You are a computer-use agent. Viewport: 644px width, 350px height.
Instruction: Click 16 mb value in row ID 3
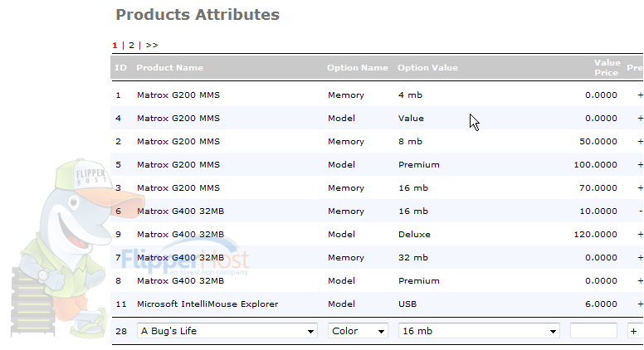click(x=412, y=188)
